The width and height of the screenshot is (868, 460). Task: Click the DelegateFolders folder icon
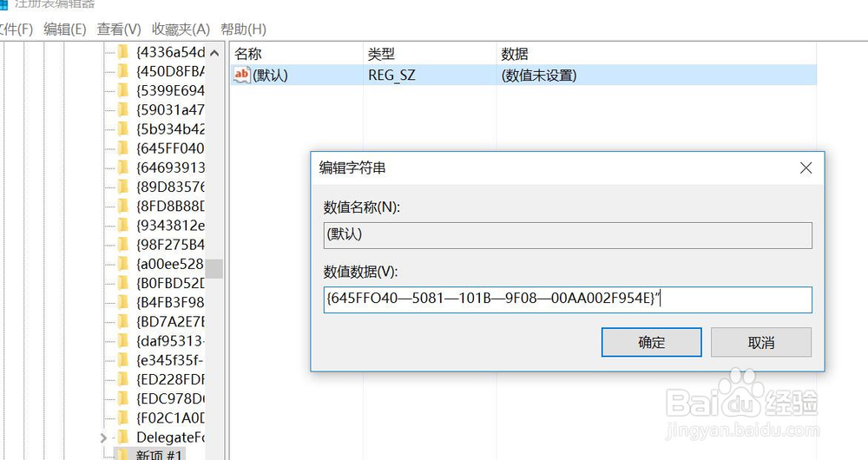(123, 437)
